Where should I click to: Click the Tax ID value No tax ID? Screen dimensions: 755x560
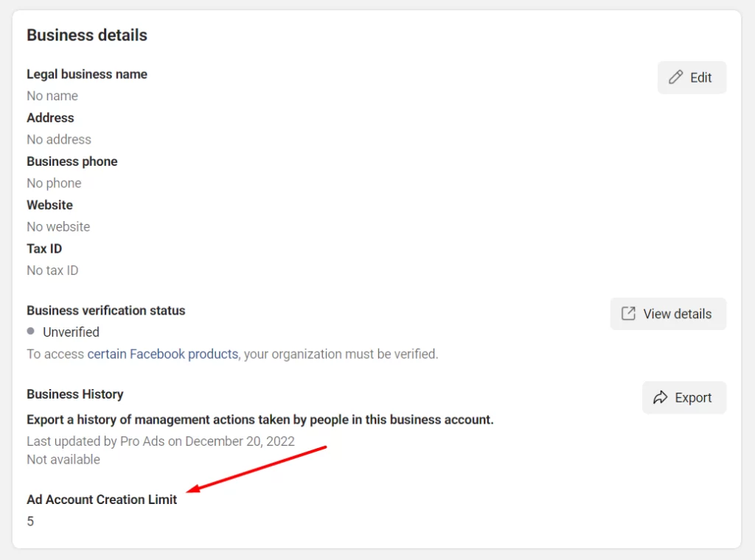point(52,270)
